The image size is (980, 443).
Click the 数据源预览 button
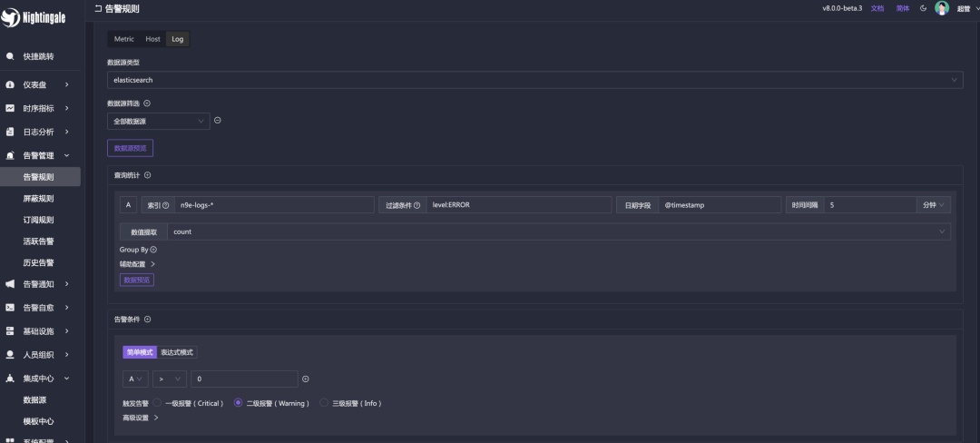click(x=130, y=149)
